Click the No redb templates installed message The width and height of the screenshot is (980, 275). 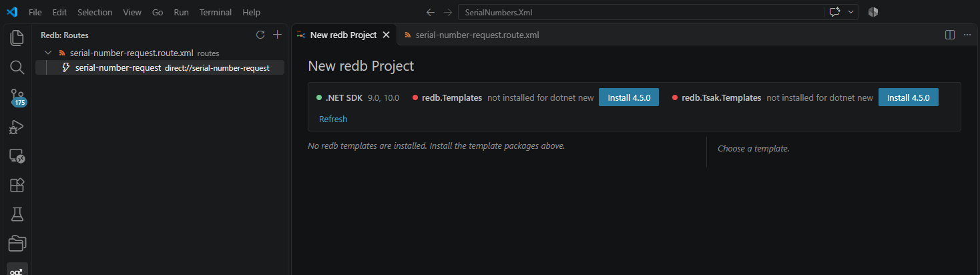[437, 146]
